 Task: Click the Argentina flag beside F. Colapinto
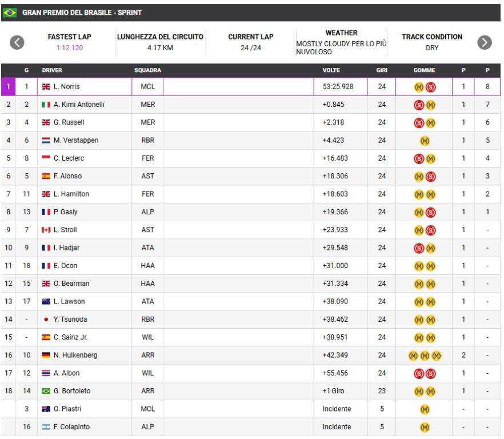click(x=46, y=427)
